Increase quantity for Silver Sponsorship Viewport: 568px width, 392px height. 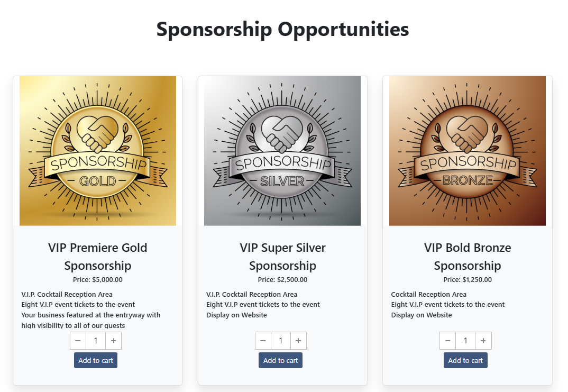298,340
